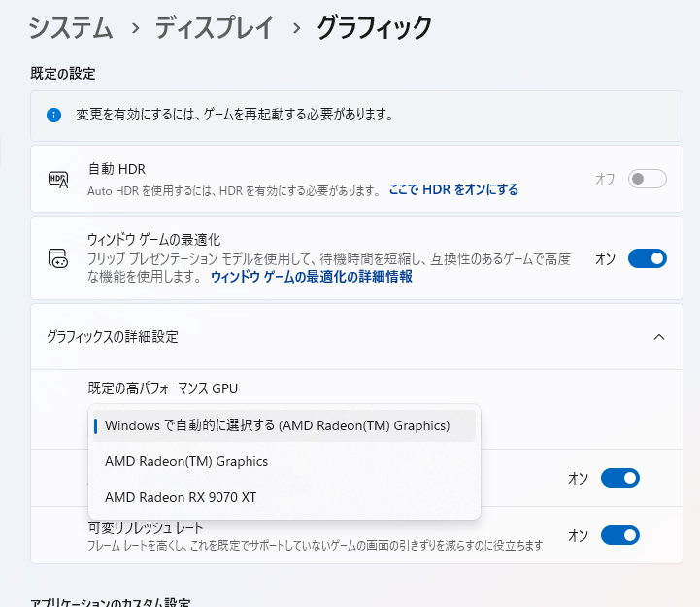Choose AMD Radeon(TM) Graphics from the dropdown

pos(186,461)
